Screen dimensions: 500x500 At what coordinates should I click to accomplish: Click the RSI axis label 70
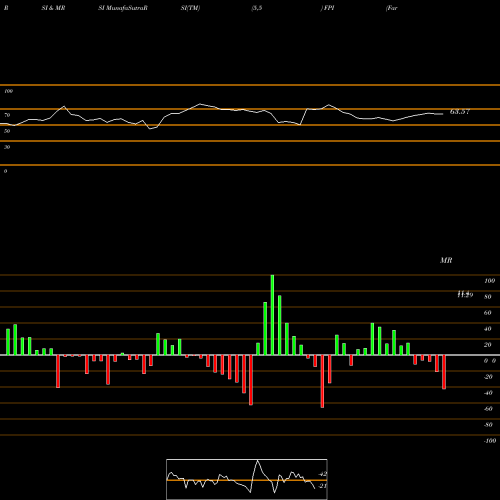click(x=7, y=115)
